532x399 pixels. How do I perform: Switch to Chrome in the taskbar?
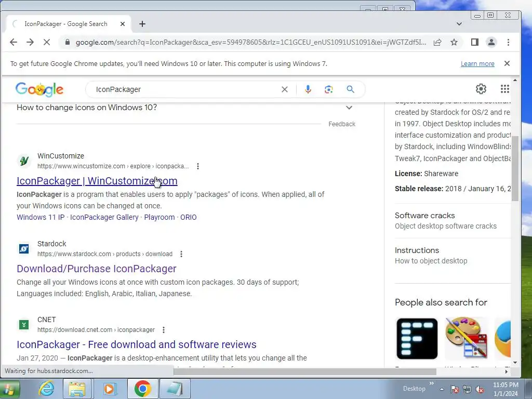142,389
